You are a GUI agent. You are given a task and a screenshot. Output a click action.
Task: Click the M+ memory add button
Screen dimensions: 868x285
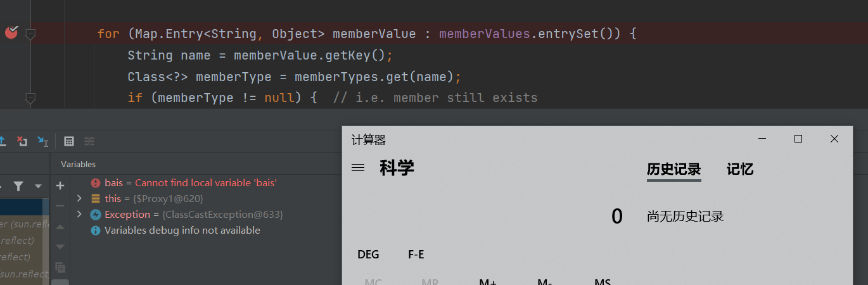tap(487, 281)
